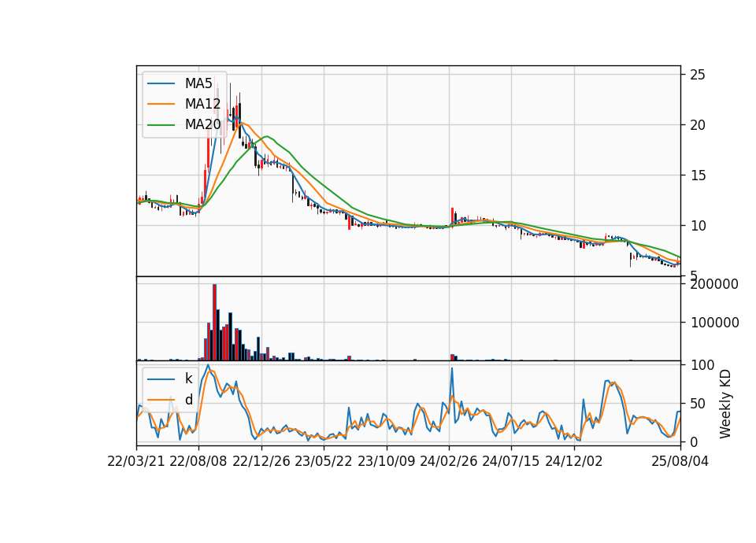The height and width of the screenshot is (543, 756).
Task: Click the MA5 legend label
Action: pyautogui.click(x=198, y=83)
